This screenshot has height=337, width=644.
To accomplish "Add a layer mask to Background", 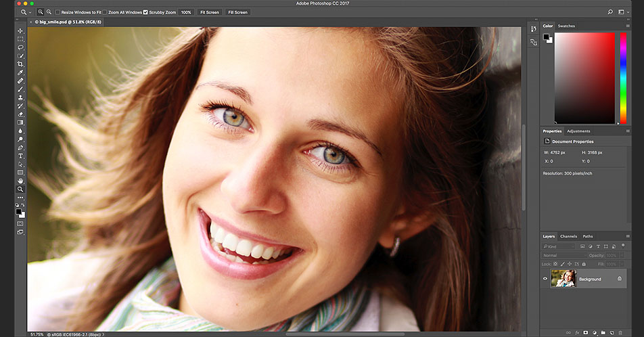I will pos(586,333).
